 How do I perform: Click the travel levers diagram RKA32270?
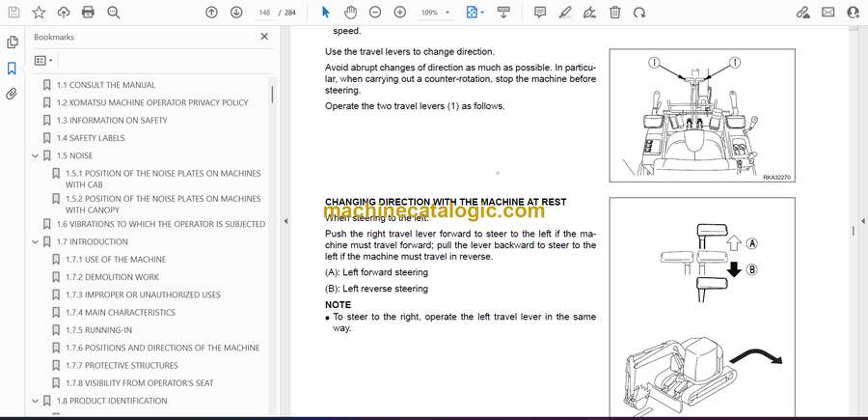(702, 115)
